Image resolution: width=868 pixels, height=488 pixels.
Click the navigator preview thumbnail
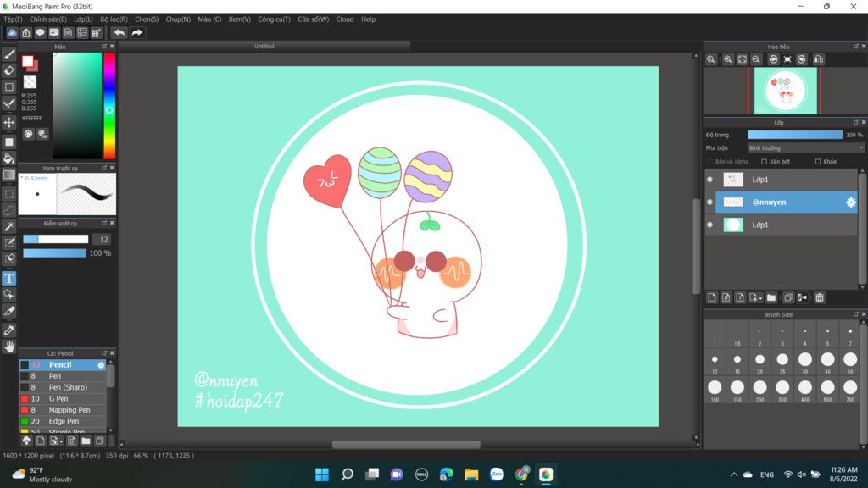tap(785, 91)
